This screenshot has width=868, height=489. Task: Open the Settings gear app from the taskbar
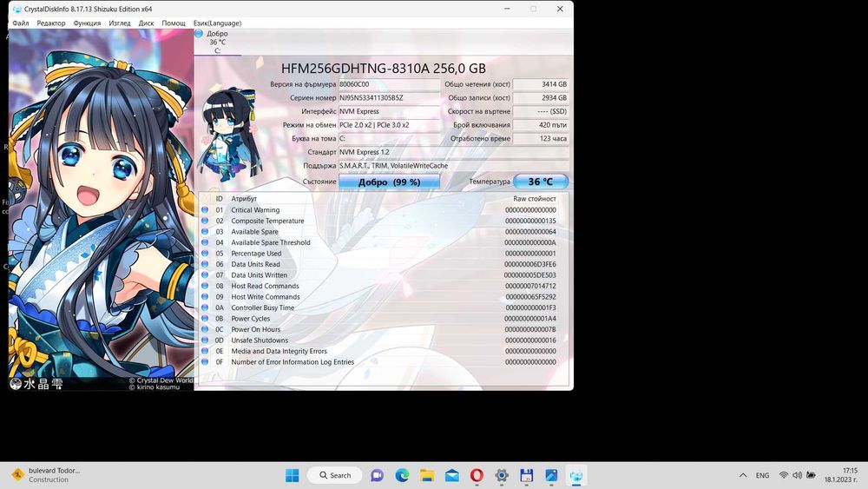click(502, 475)
